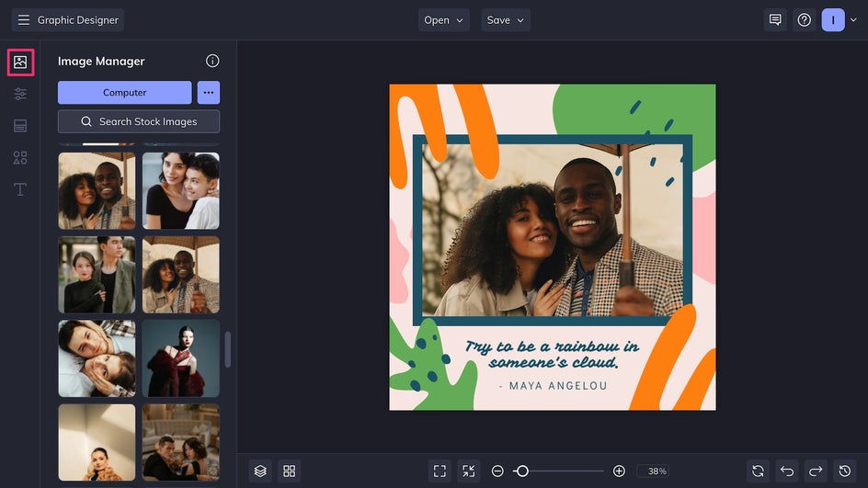The height and width of the screenshot is (488, 868).
Task: Open more upload options ellipsis button
Action: [x=209, y=93]
